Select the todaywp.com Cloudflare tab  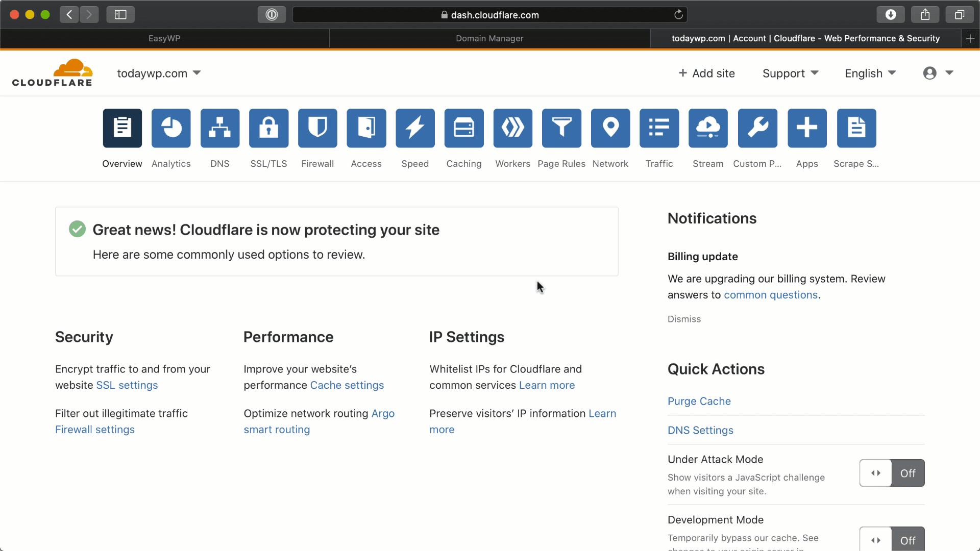[x=805, y=38]
